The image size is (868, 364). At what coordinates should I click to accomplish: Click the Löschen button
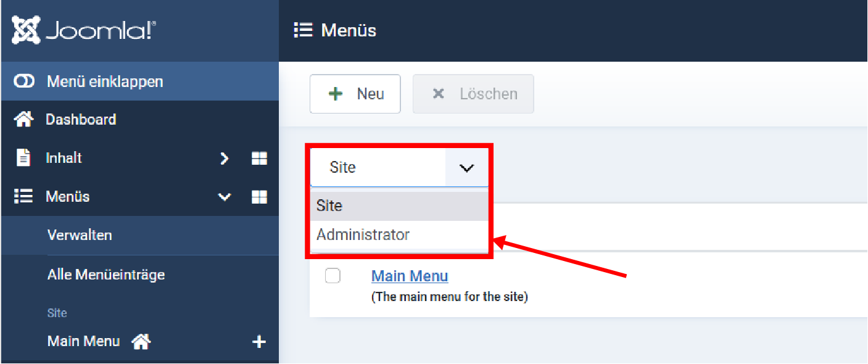point(473,94)
